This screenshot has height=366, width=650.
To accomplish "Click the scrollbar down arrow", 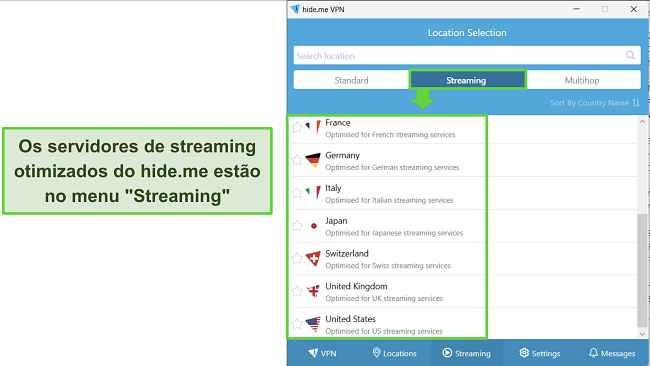I will click(643, 333).
